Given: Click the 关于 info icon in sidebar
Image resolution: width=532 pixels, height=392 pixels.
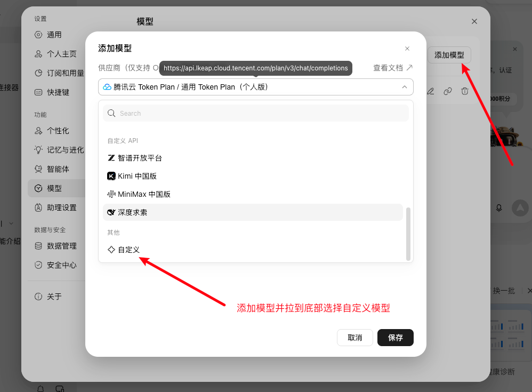Looking at the screenshot, I should coord(38,297).
